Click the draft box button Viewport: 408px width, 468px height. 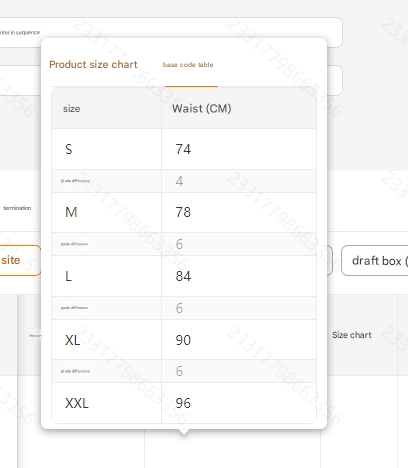pyautogui.click(x=375, y=261)
